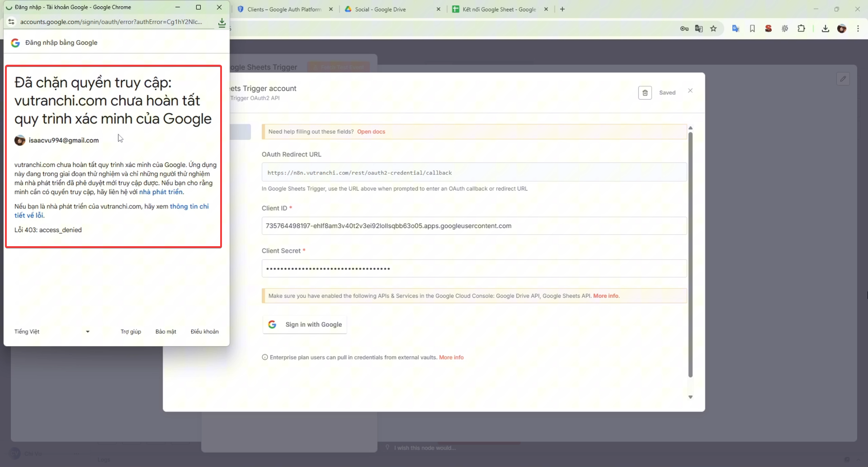Screen dimensions: 868x467
Task: Click the Bảo mật privacy link
Action: click(166, 332)
